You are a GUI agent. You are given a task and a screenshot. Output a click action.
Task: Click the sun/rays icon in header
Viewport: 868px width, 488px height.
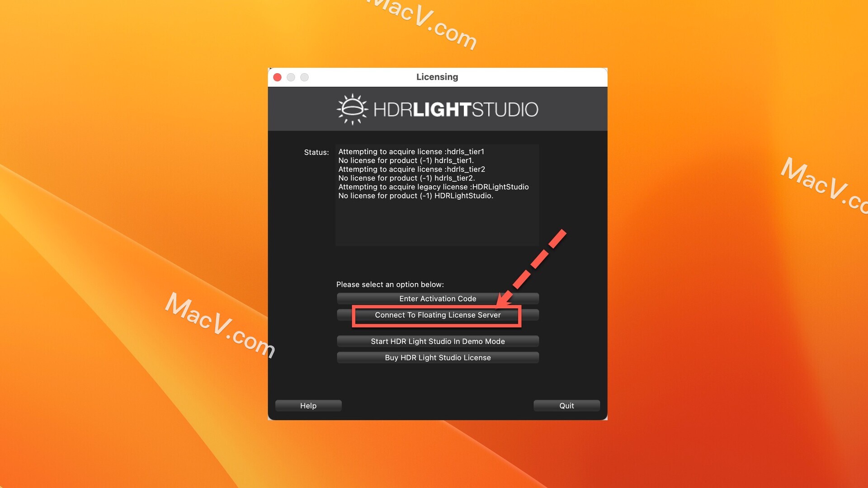[353, 108]
